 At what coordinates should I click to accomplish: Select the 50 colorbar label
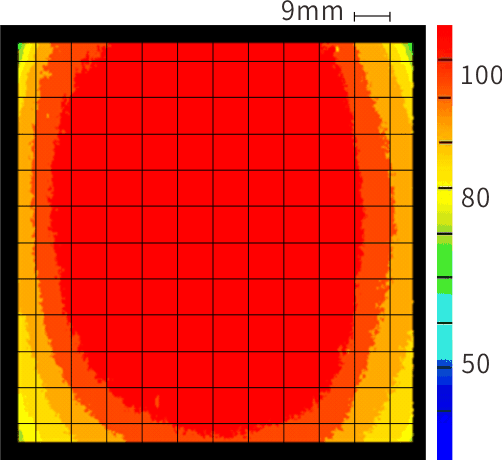pos(475,363)
